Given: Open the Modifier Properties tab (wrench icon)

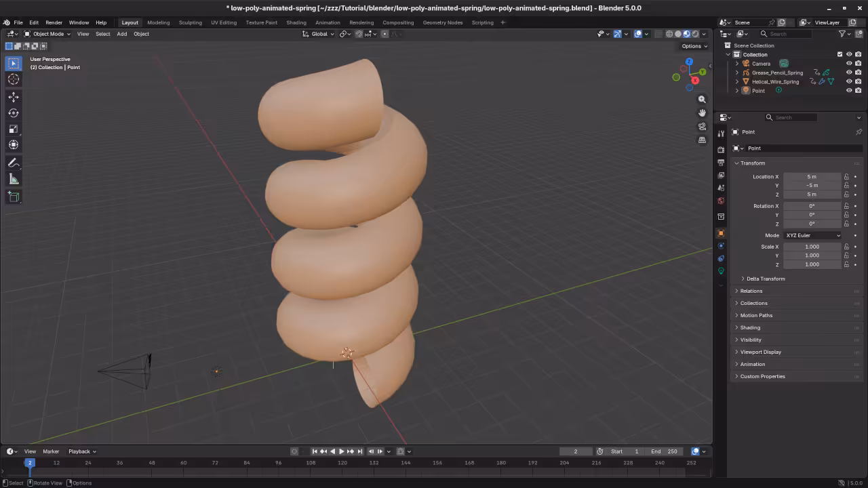Looking at the screenshot, I should (721, 258).
